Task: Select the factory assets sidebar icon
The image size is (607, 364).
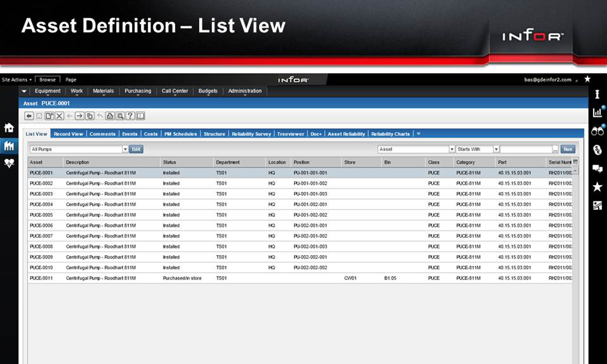Action: pos(9,146)
